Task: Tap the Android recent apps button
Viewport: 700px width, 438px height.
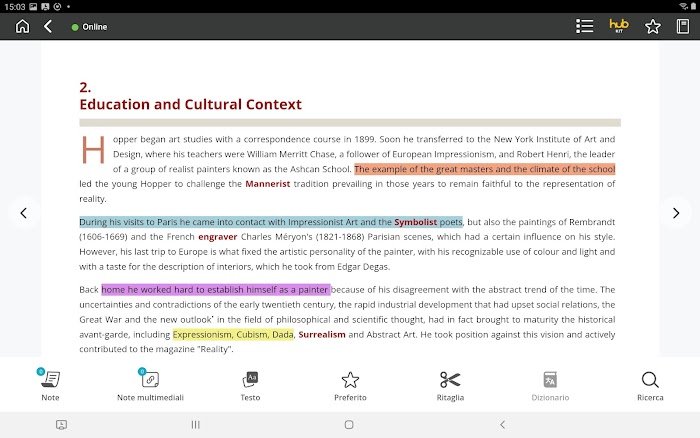Action: point(195,425)
